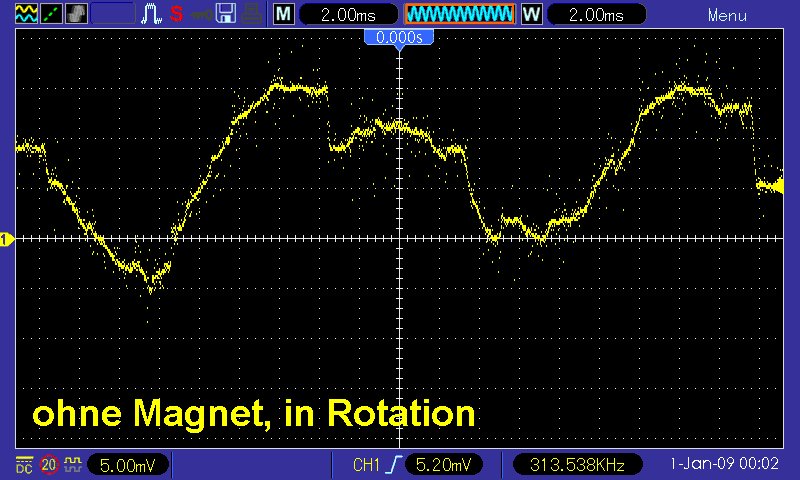Open the Menu at top right
This screenshot has height=480, width=800.
point(726,15)
